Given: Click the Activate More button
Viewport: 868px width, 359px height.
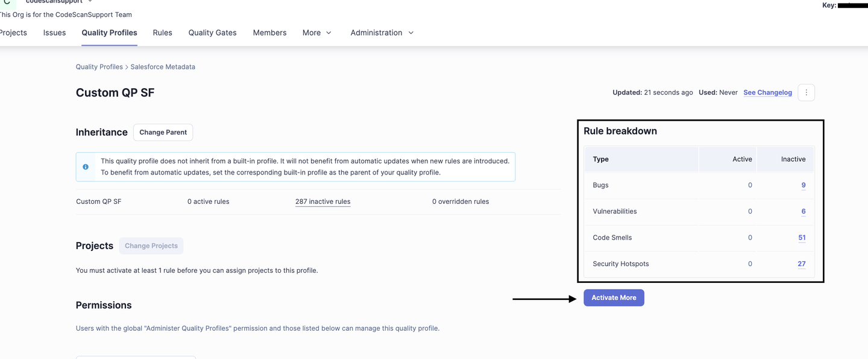Looking at the screenshot, I should [x=614, y=297].
